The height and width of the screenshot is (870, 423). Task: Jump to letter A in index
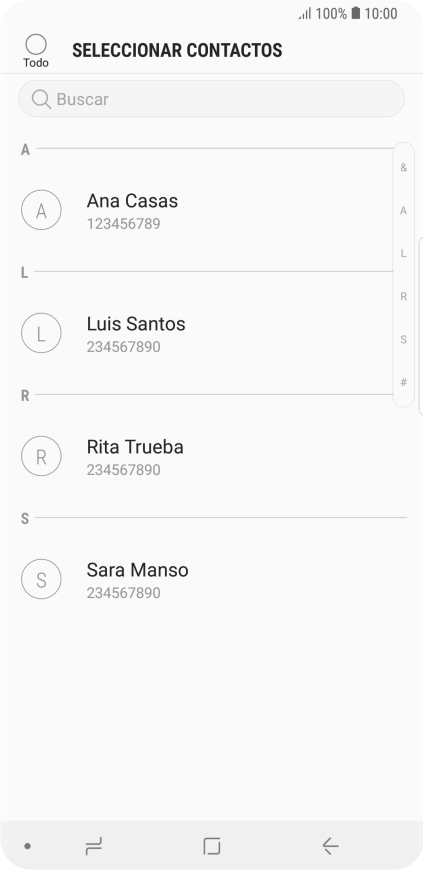coord(404,211)
